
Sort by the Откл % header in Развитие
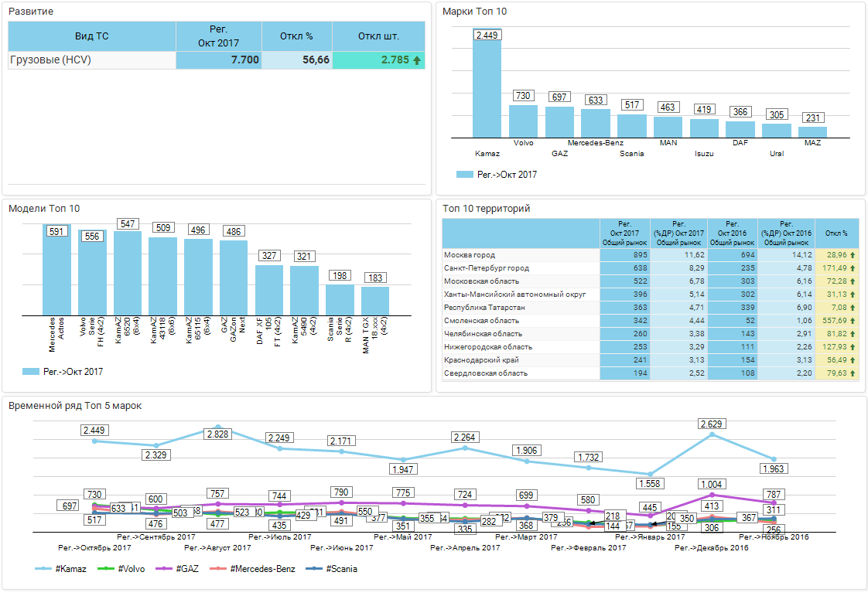[x=297, y=36]
